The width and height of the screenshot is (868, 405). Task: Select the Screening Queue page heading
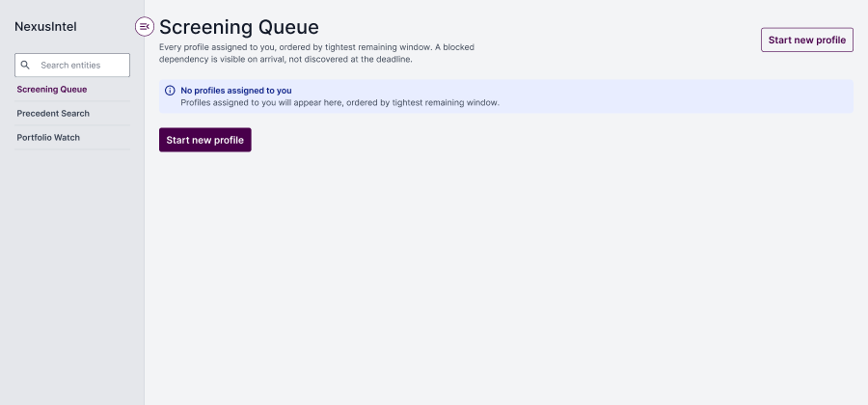point(239,27)
